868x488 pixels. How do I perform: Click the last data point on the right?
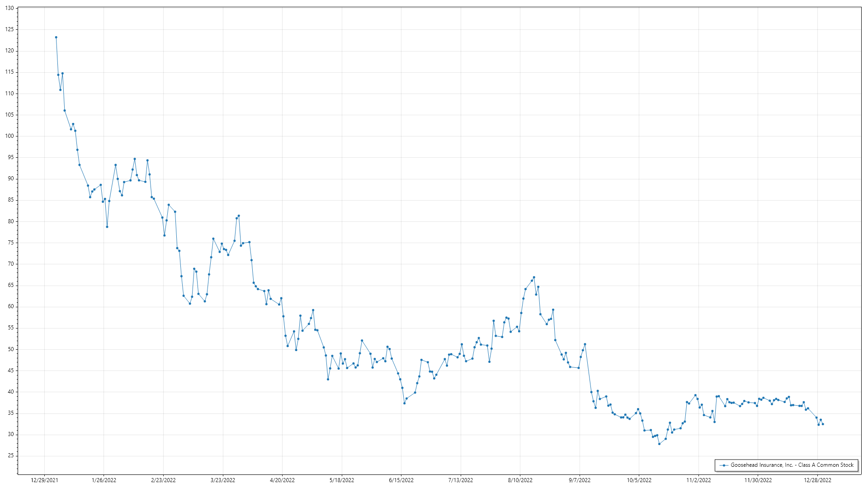[x=823, y=424]
